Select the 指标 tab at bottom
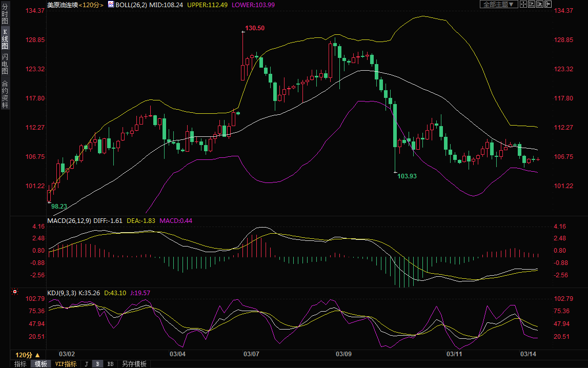This screenshot has height=368, width=588. coord(21,364)
